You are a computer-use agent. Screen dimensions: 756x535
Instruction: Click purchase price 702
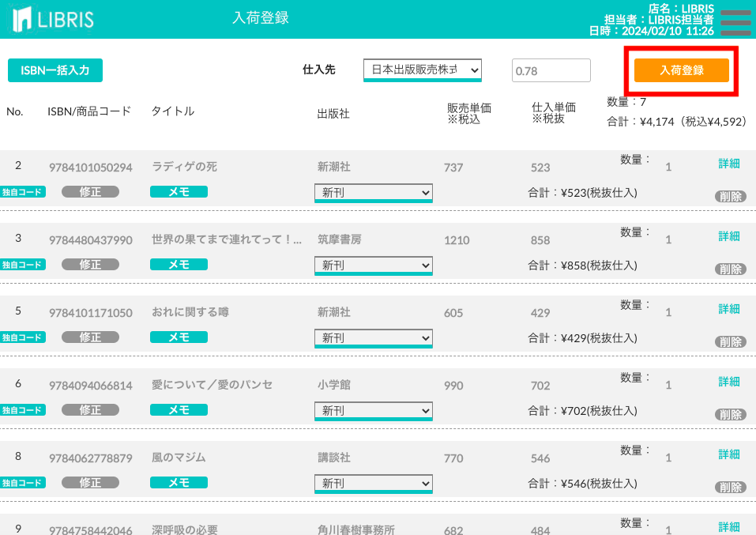540,386
